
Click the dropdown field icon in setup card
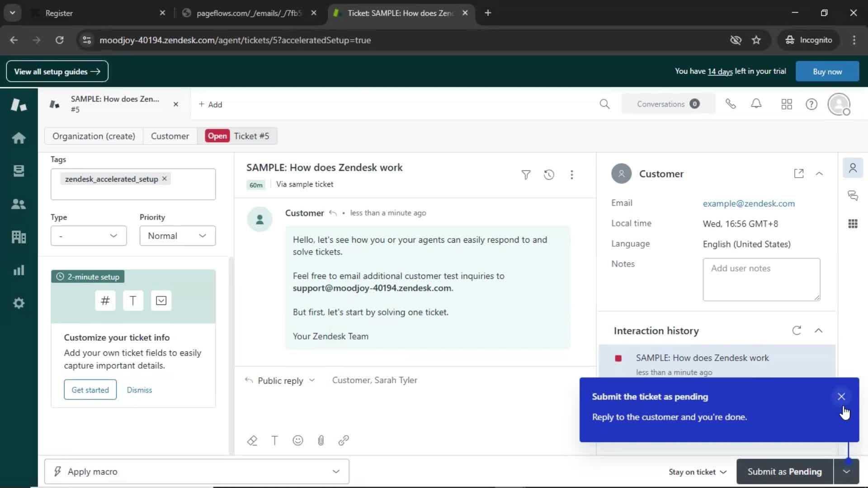coord(161,301)
